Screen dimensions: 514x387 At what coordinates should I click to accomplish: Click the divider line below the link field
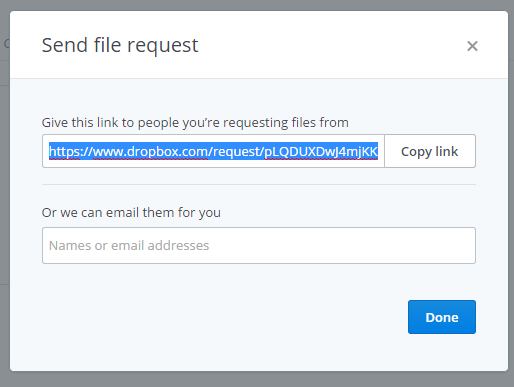[x=259, y=184]
